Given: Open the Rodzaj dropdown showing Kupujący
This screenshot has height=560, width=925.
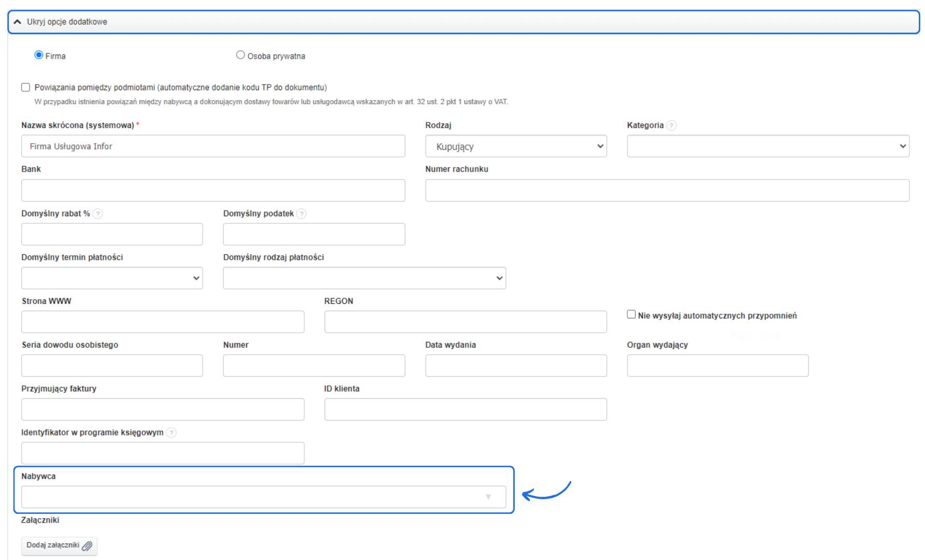Looking at the screenshot, I should pyautogui.click(x=515, y=146).
